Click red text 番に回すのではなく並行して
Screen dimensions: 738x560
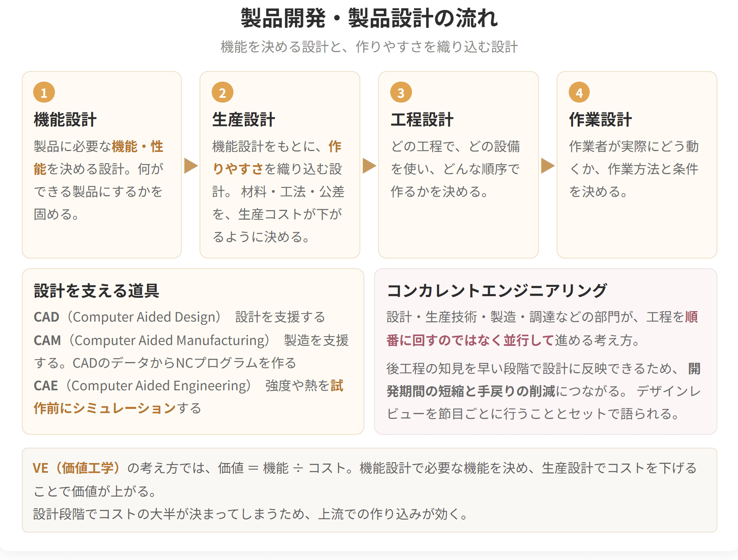[470, 340]
